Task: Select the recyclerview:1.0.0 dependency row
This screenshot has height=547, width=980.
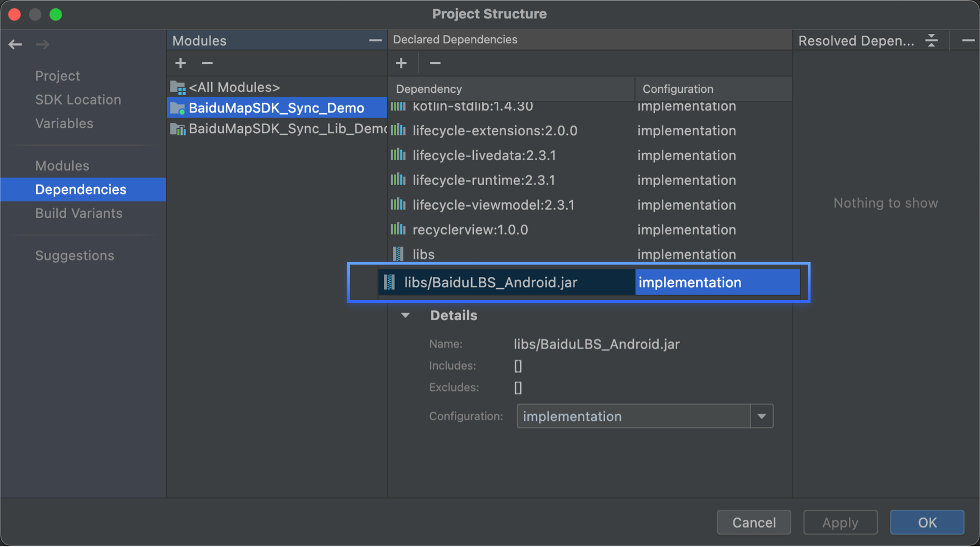Action: [470, 230]
